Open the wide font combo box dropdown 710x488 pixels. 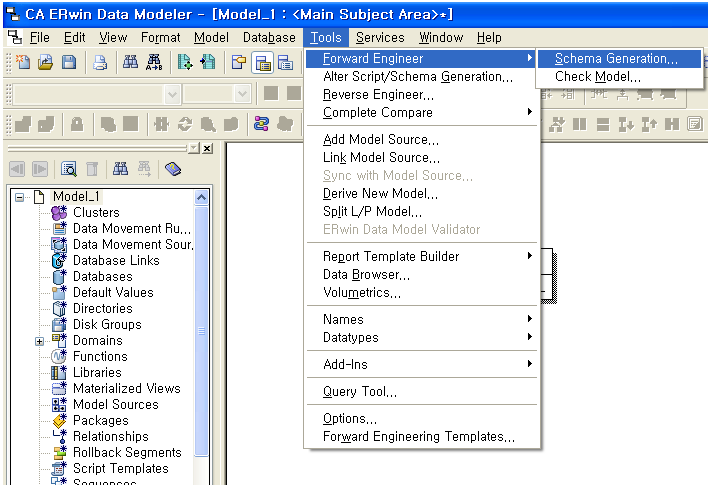(x=172, y=95)
